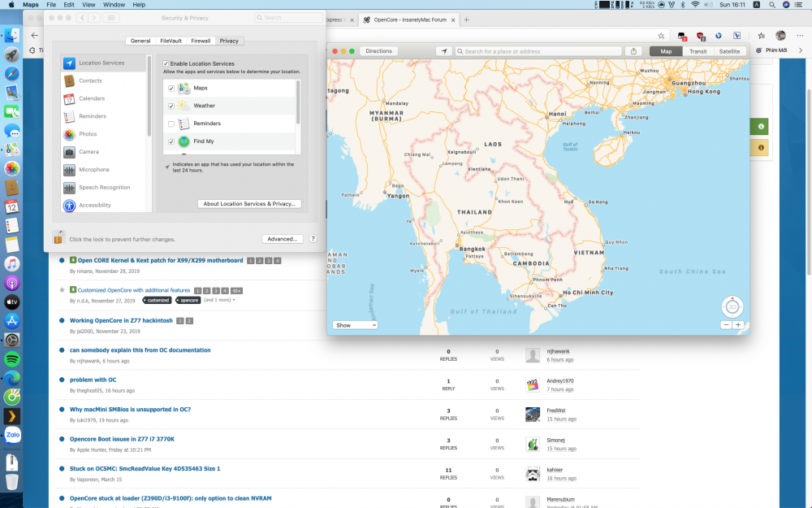812x508 pixels.
Task: Open App Store from the Dock
Action: click(x=12, y=321)
